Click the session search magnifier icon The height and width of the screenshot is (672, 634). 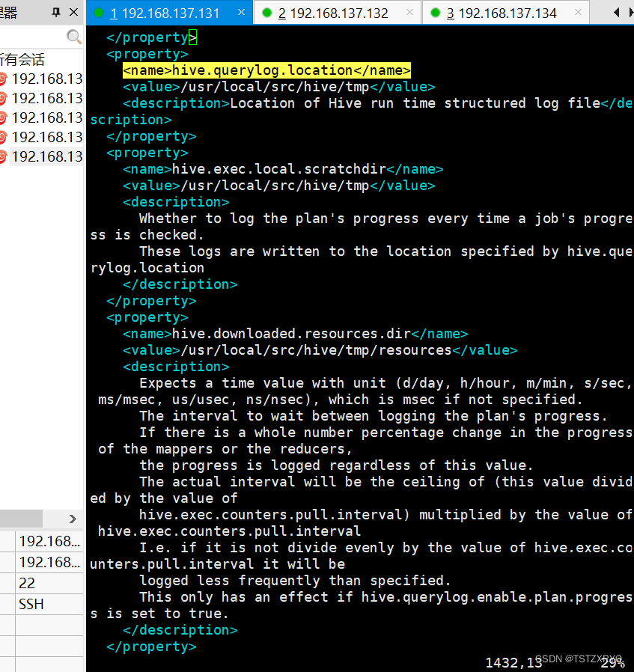(74, 37)
